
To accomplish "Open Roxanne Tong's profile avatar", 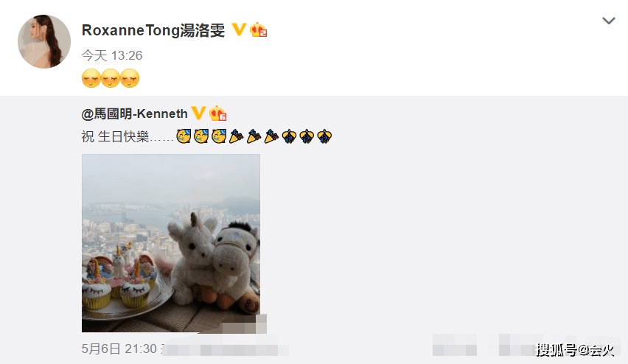I will point(44,41).
